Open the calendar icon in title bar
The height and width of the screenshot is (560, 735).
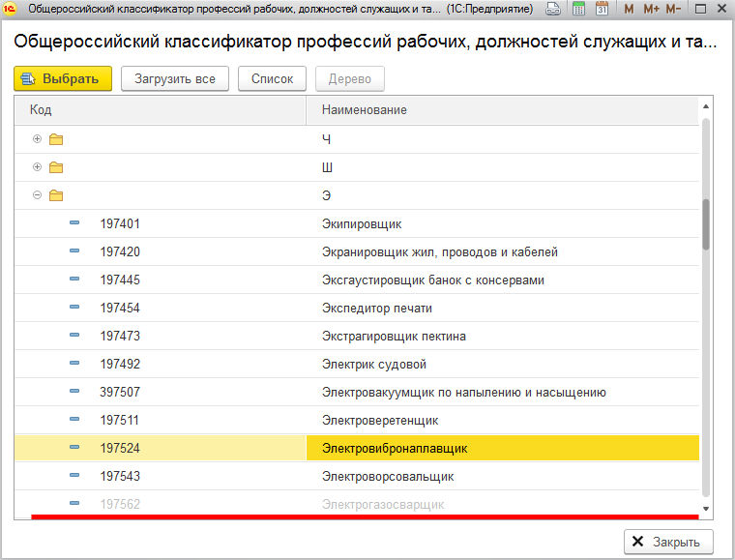pyautogui.click(x=602, y=10)
